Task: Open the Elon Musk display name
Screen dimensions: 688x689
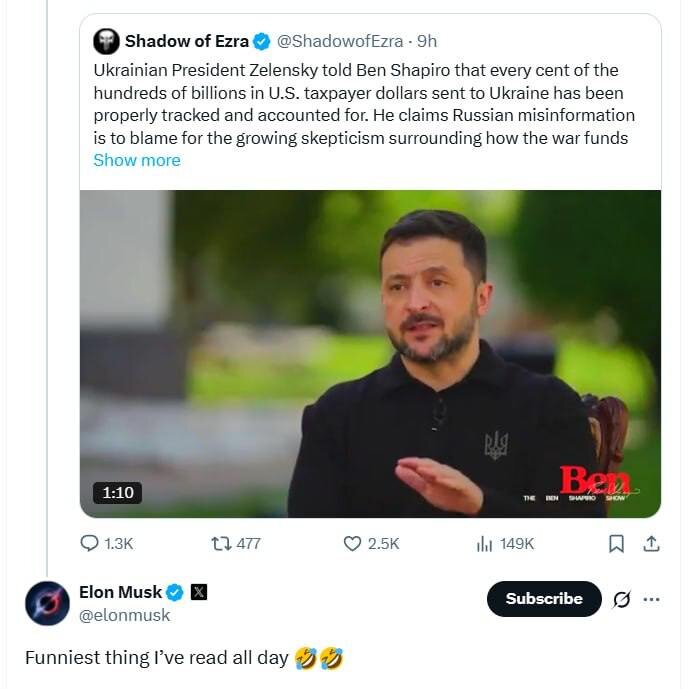Action: [120, 592]
